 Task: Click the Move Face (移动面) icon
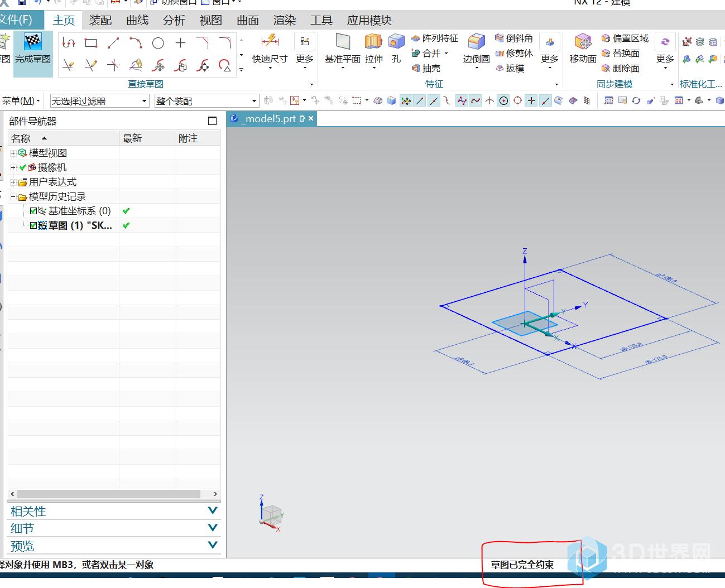coord(583,41)
